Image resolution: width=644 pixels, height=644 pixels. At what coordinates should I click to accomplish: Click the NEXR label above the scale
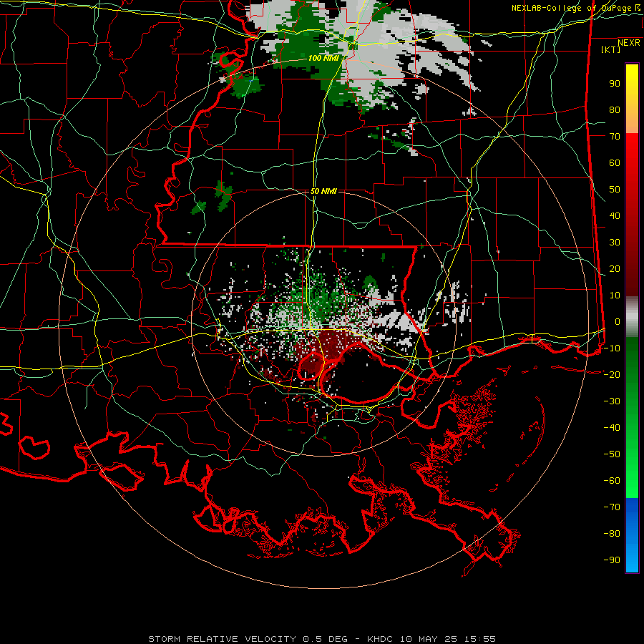(x=628, y=43)
